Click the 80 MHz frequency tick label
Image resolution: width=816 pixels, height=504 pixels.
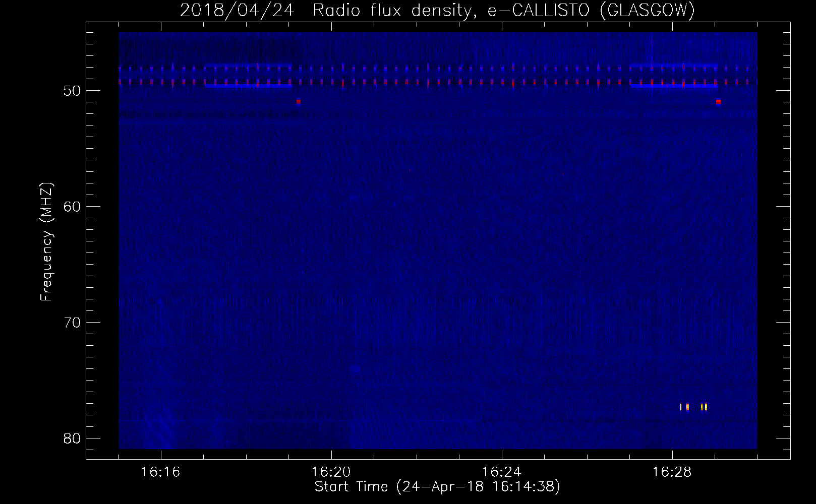(x=72, y=438)
